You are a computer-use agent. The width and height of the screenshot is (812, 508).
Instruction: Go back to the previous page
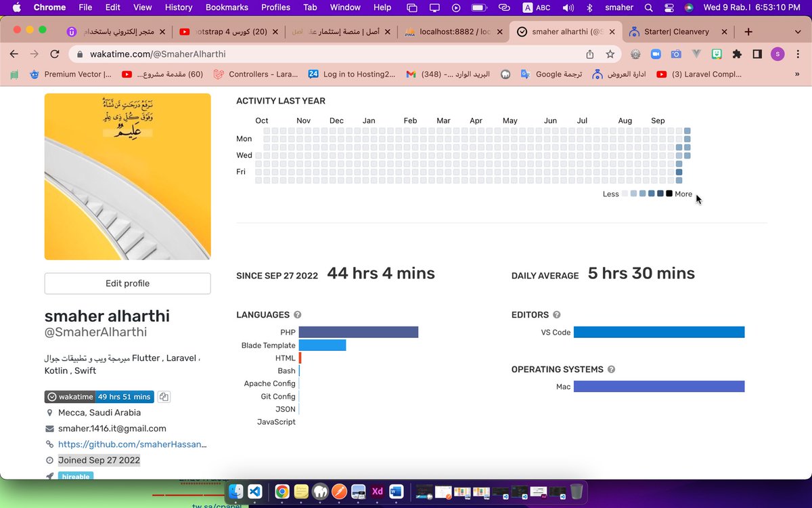point(15,54)
